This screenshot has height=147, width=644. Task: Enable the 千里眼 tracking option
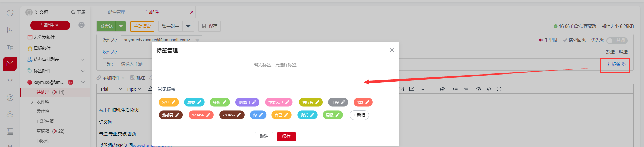tap(548, 40)
